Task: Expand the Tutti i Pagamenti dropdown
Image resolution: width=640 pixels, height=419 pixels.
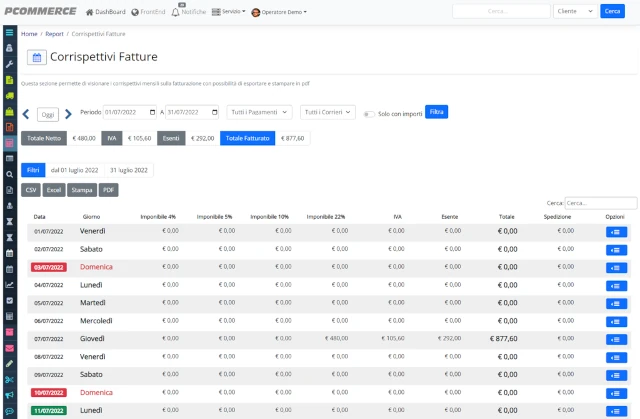Action: (259, 112)
